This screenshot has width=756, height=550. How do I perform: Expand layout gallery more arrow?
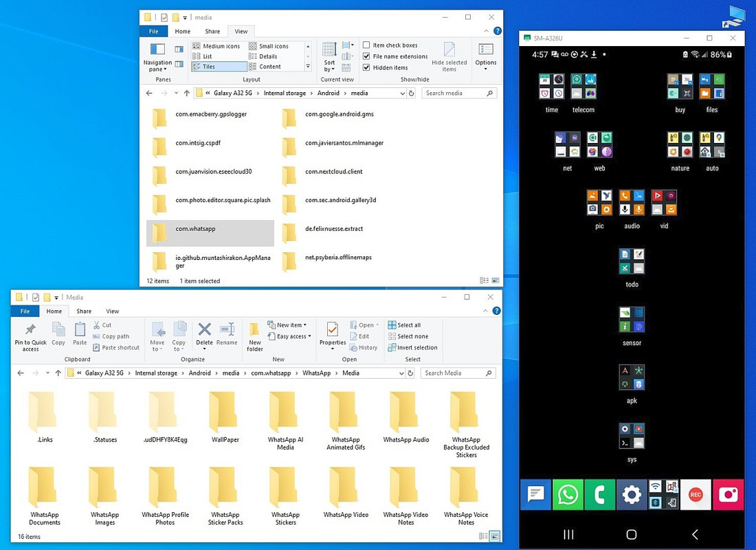(x=308, y=67)
